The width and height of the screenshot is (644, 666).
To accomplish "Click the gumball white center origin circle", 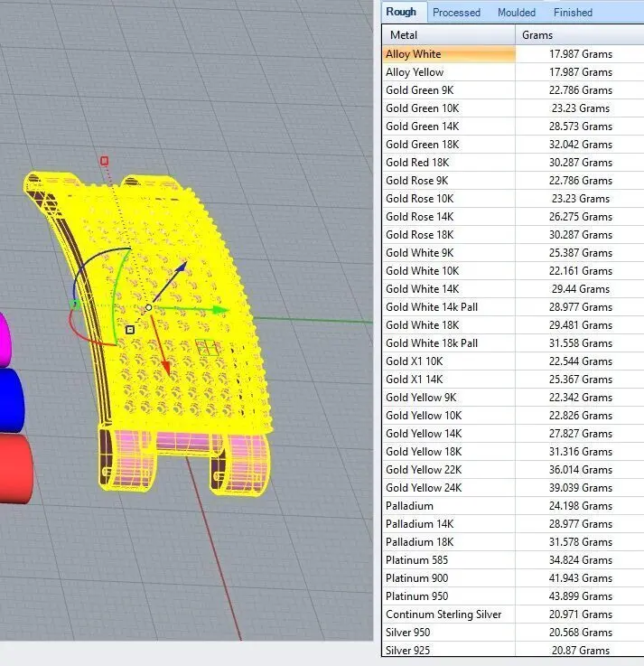I will pos(149,307).
